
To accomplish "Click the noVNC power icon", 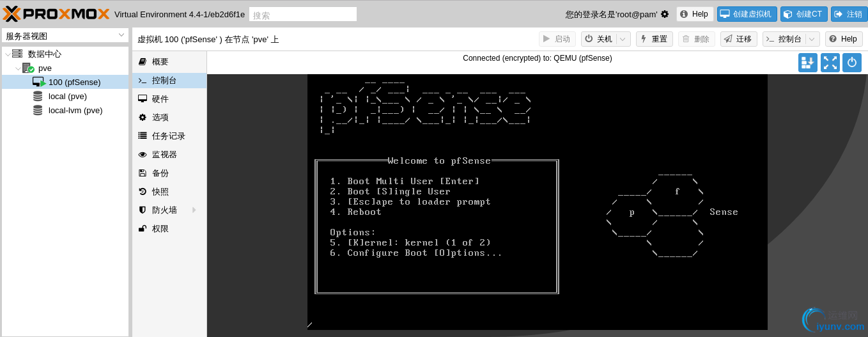I will (852, 63).
